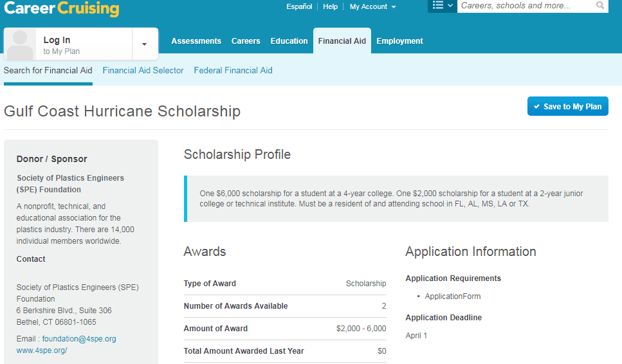Open Federal Financial Aid
622x364 pixels.
tap(233, 71)
